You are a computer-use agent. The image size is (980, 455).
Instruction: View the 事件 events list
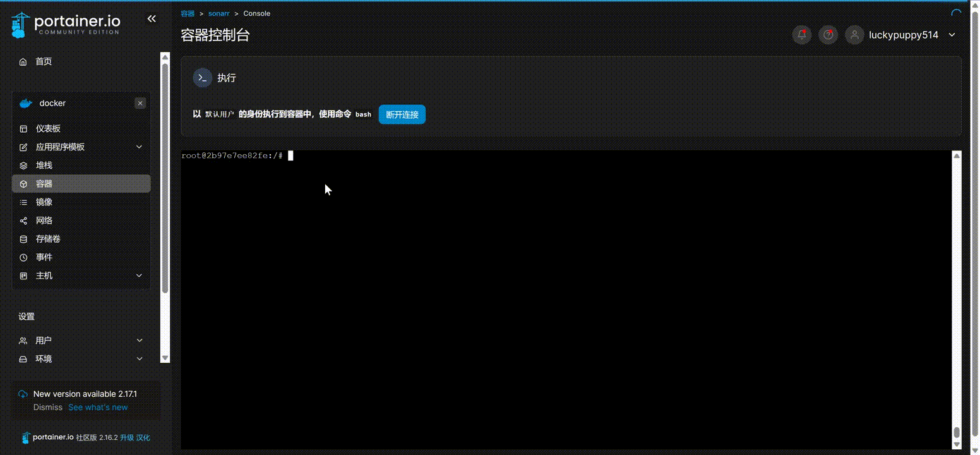[x=44, y=257]
